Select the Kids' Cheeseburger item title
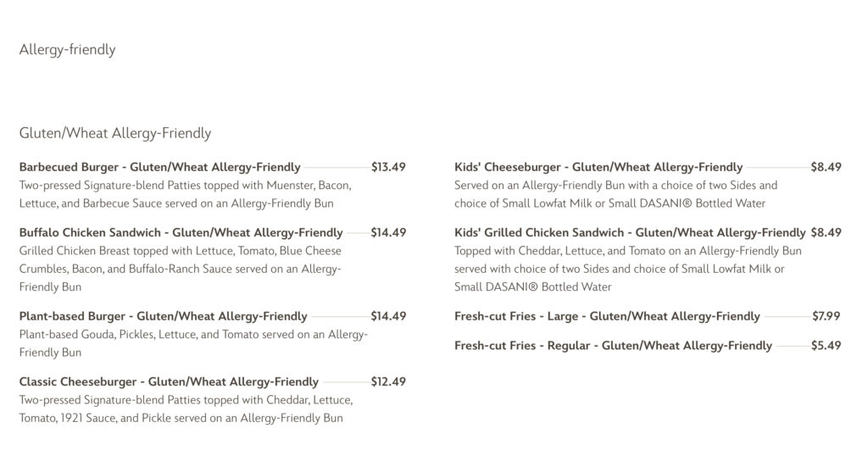Image resolution: width=868 pixels, height=467 pixels. point(598,167)
